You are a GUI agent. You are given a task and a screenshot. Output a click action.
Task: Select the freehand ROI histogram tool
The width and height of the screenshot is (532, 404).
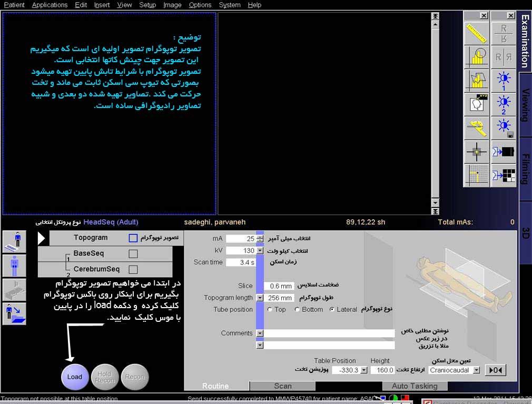[477, 81]
